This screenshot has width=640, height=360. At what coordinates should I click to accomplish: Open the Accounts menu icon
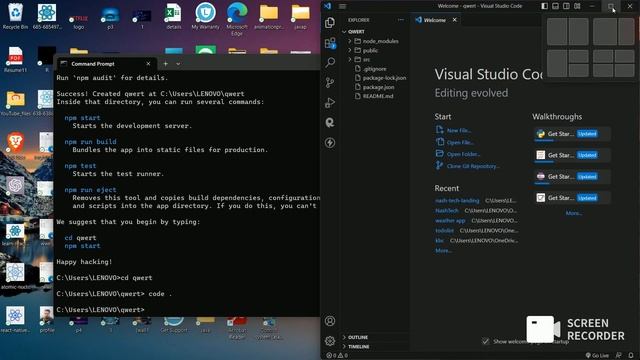coord(330,321)
